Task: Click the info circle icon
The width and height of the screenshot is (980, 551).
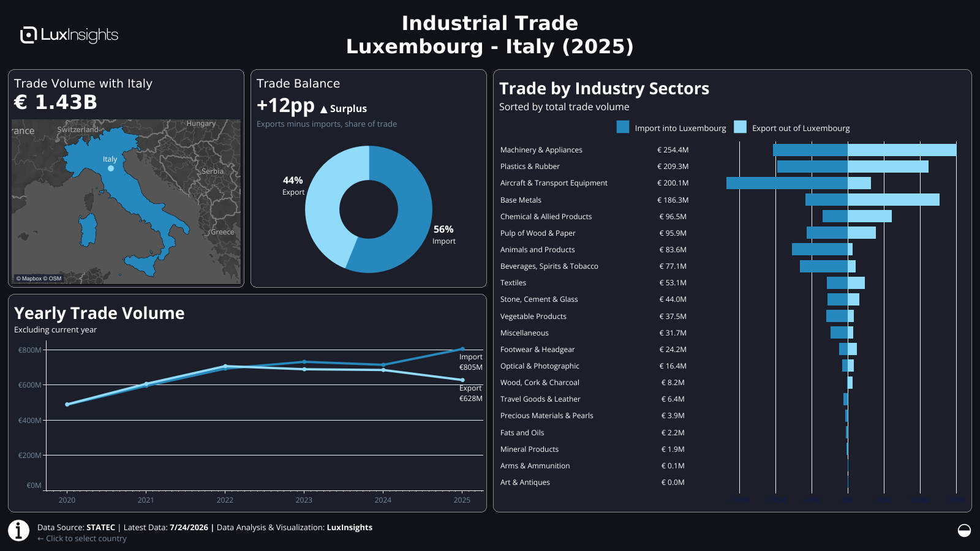Action: pos(18,530)
